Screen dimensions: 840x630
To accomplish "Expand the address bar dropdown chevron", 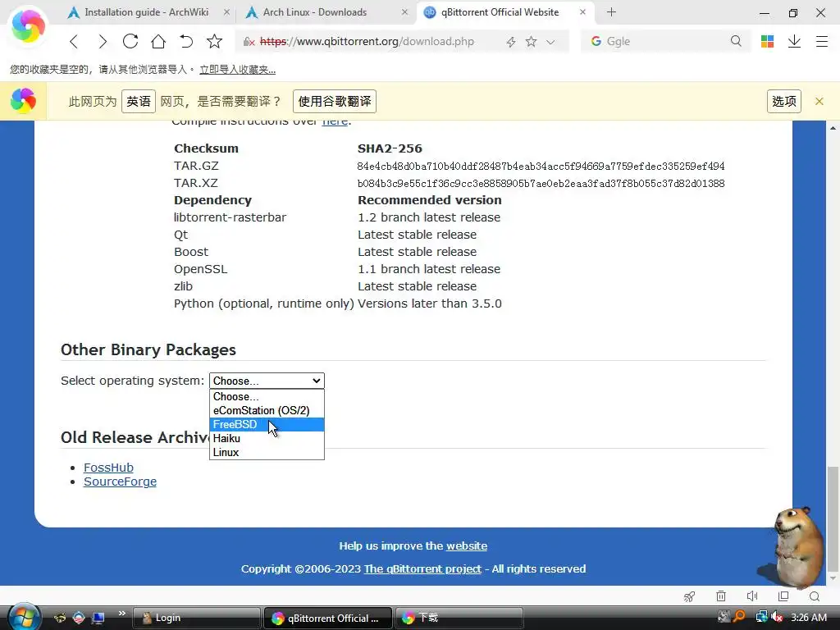I will [x=550, y=42].
